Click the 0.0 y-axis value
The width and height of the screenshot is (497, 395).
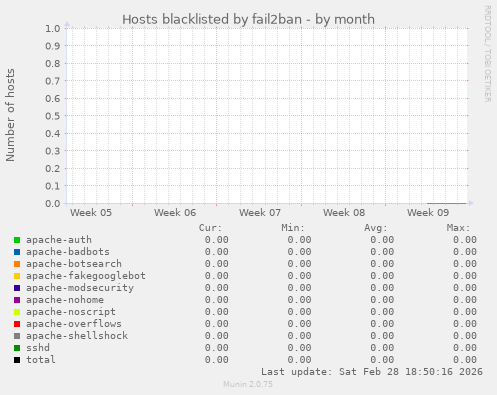click(x=53, y=203)
